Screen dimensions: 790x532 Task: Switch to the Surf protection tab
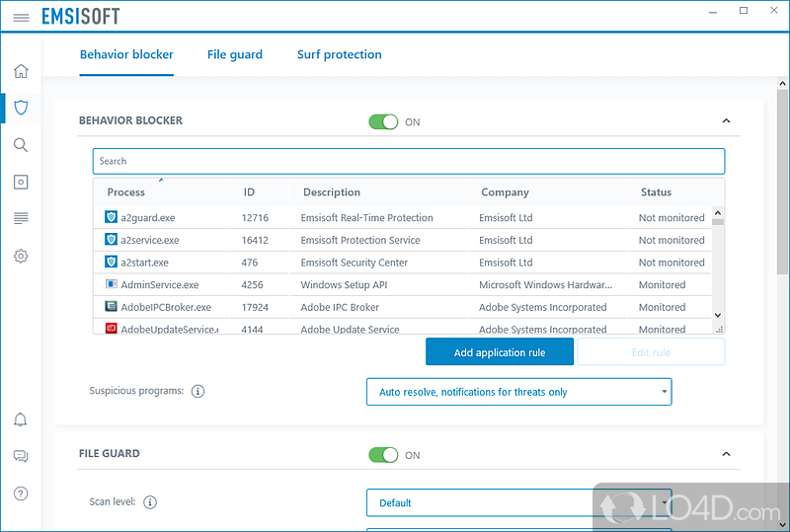coord(339,55)
